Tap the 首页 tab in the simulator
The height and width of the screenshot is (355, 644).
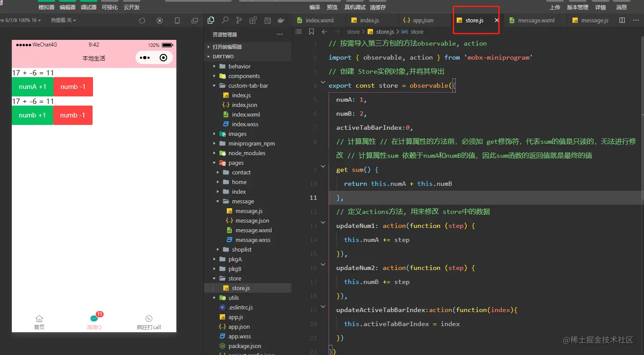(x=39, y=322)
